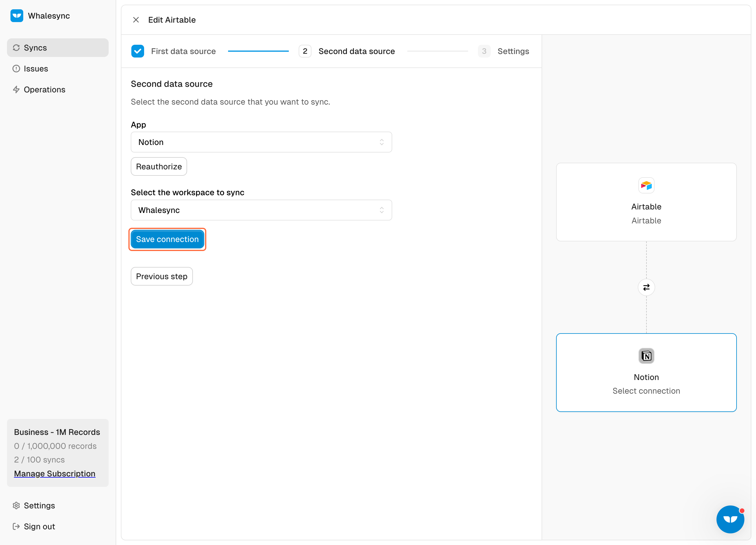
Task: Click the Operations lightning bolt icon
Action: point(16,90)
